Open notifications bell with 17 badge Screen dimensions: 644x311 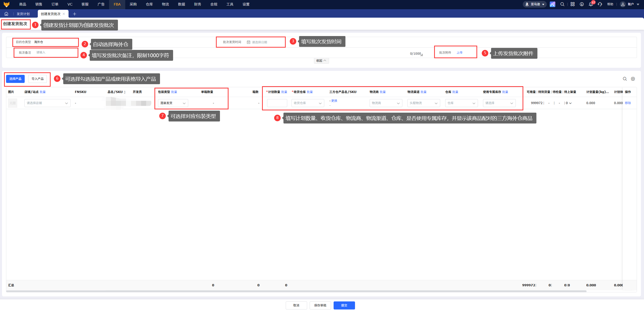tap(591, 4)
